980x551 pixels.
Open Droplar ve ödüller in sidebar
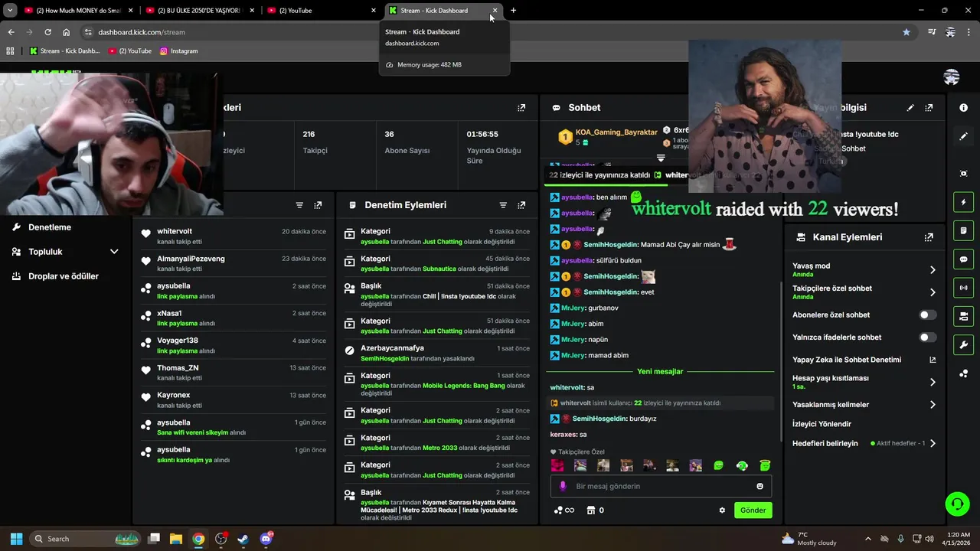coord(65,276)
